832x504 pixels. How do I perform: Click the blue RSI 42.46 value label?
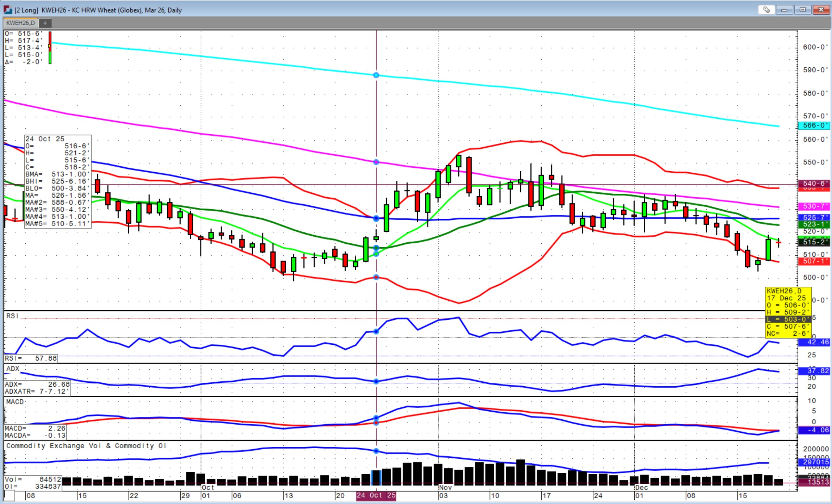[814, 342]
